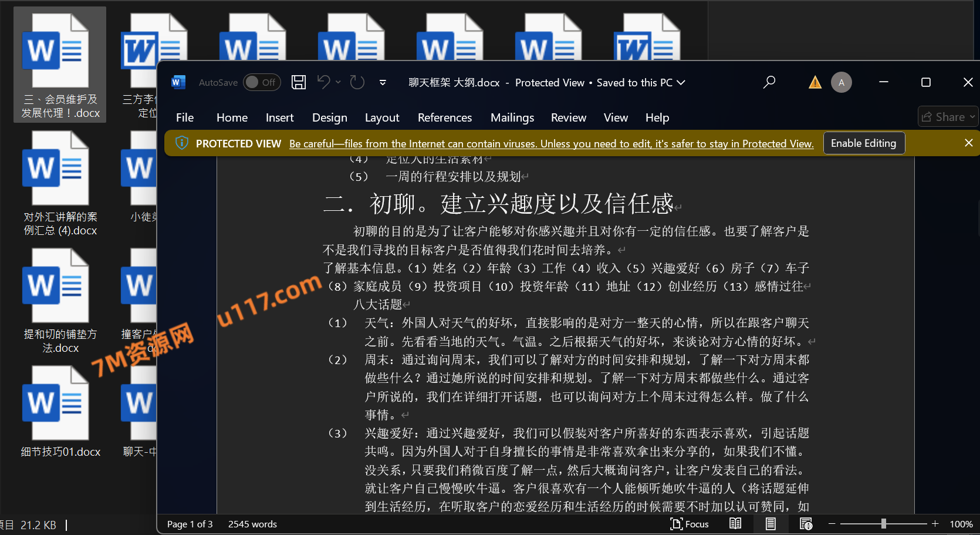The width and height of the screenshot is (980, 535).
Task: Click the Undo arrow icon
Action: click(323, 82)
